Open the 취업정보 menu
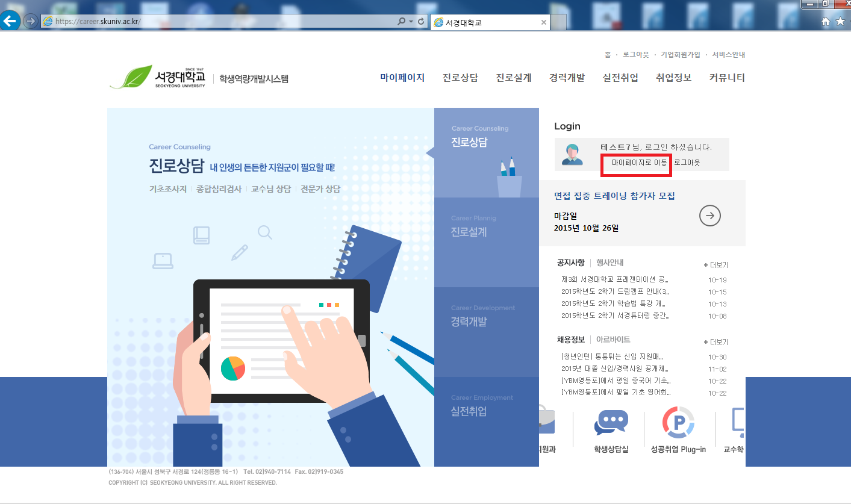 pos(673,77)
